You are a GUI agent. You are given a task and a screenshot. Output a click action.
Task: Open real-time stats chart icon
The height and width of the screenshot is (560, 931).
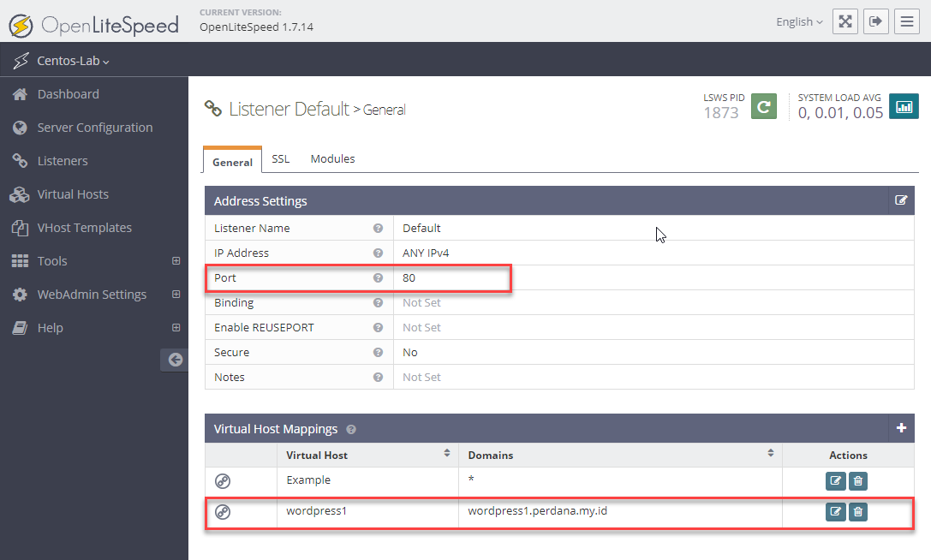pos(904,106)
